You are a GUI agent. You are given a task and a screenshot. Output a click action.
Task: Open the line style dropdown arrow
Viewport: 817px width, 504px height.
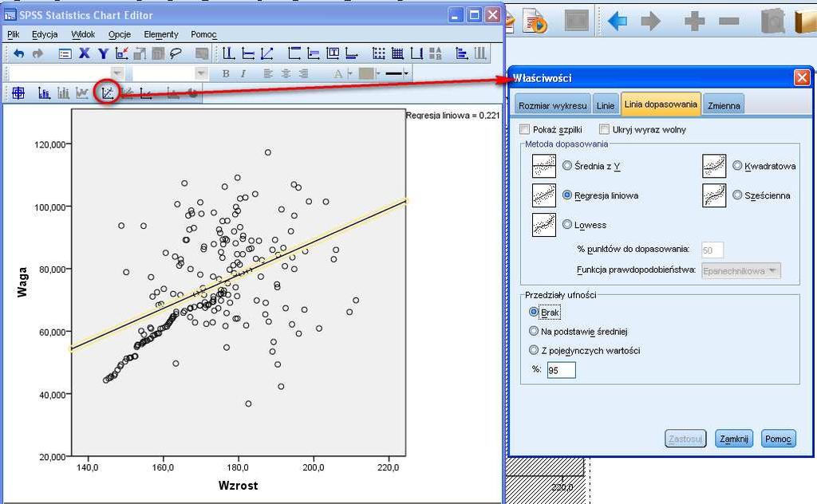pos(406,74)
